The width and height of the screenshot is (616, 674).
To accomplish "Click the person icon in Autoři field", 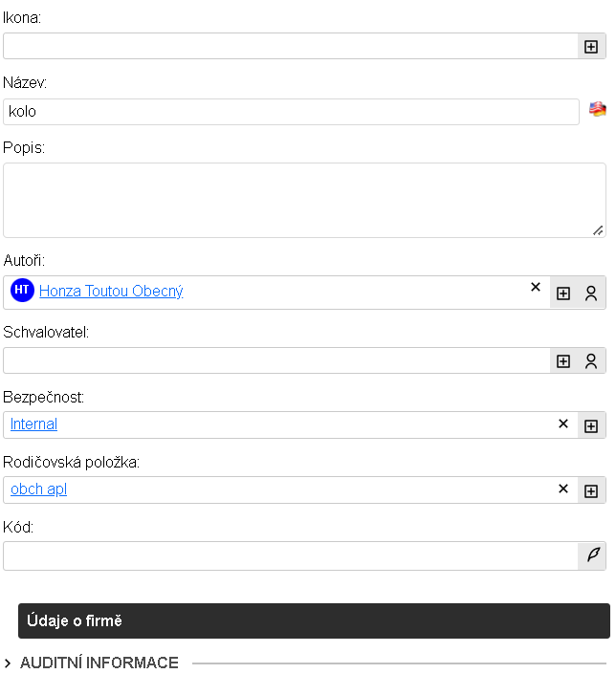I will click(x=591, y=294).
